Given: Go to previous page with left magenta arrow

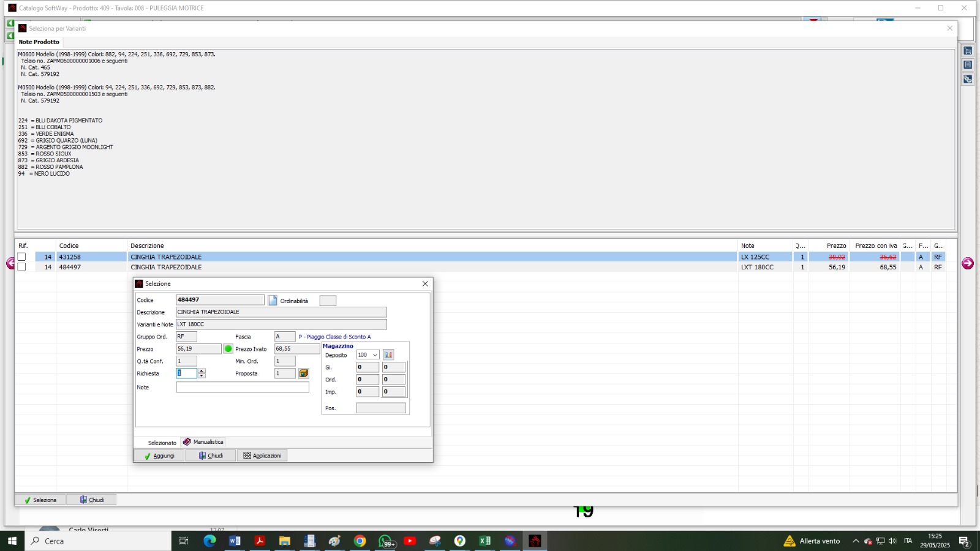Looking at the screenshot, I should pos(10,263).
